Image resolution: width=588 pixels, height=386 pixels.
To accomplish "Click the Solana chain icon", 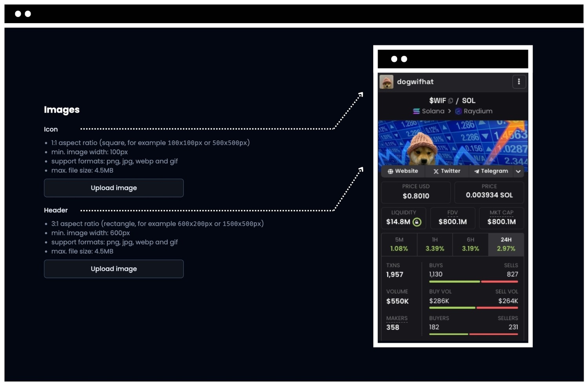I will (416, 111).
